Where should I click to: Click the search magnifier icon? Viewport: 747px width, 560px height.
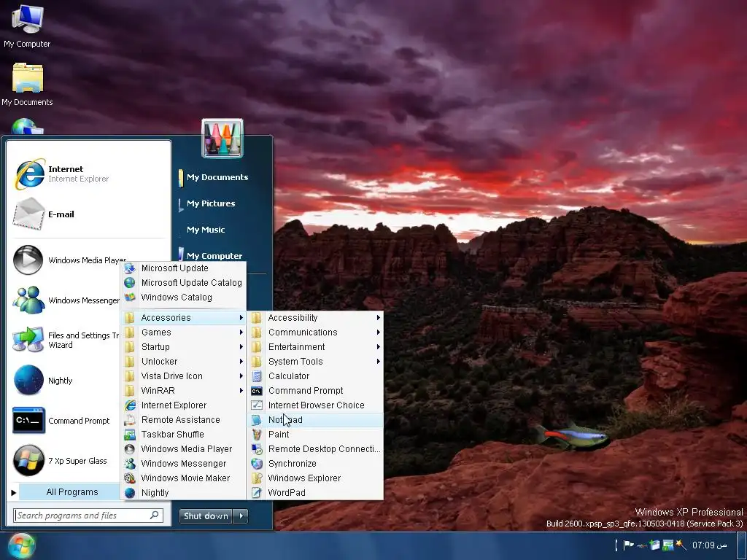point(155,516)
